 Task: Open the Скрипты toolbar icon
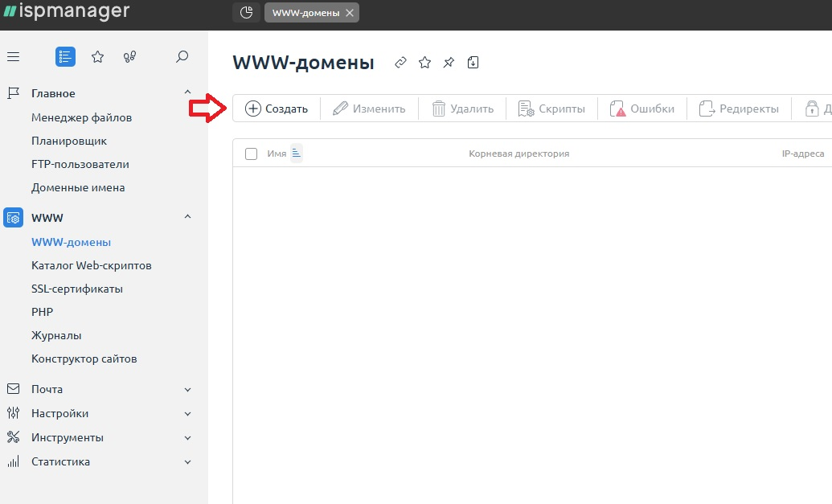click(x=551, y=108)
